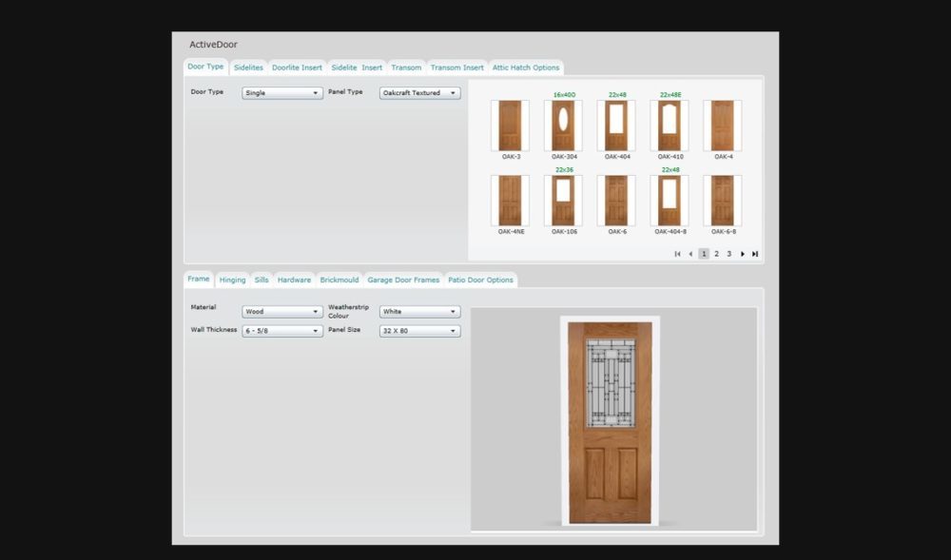Screen dimensions: 951x560
Task: Switch to the Sidelites tab
Action: pyautogui.click(x=248, y=68)
